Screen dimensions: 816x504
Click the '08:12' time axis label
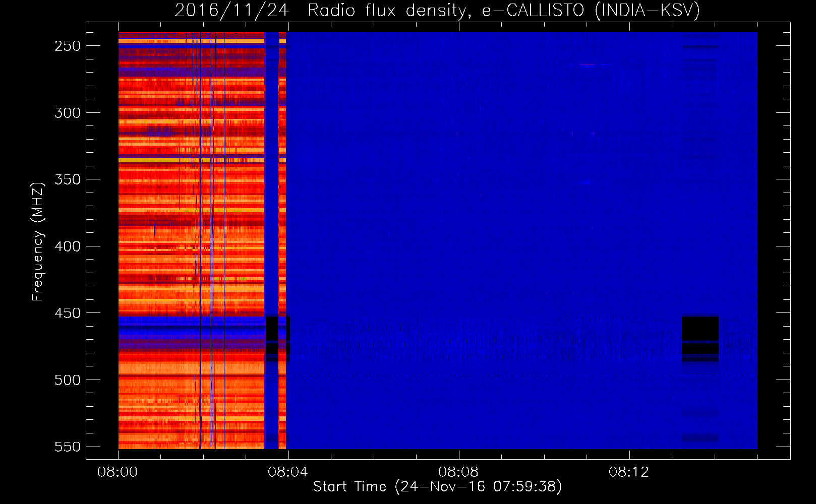coord(629,472)
